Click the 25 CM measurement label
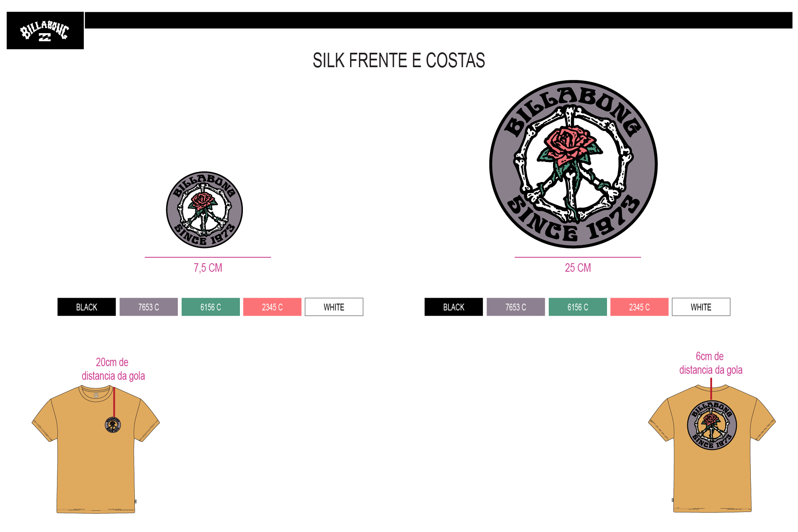 pyautogui.click(x=578, y=268)
